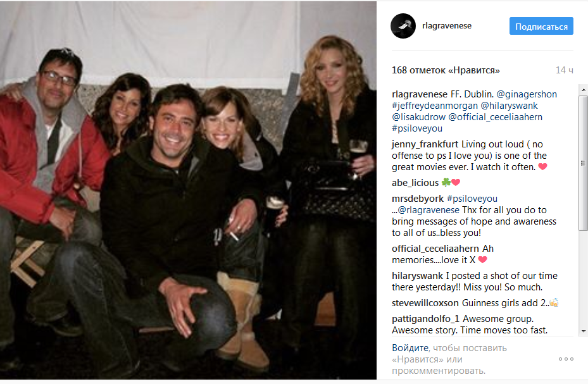Open the @ginagershon mention link
Viewport: 588px width, 384px height.
(527, 94)
